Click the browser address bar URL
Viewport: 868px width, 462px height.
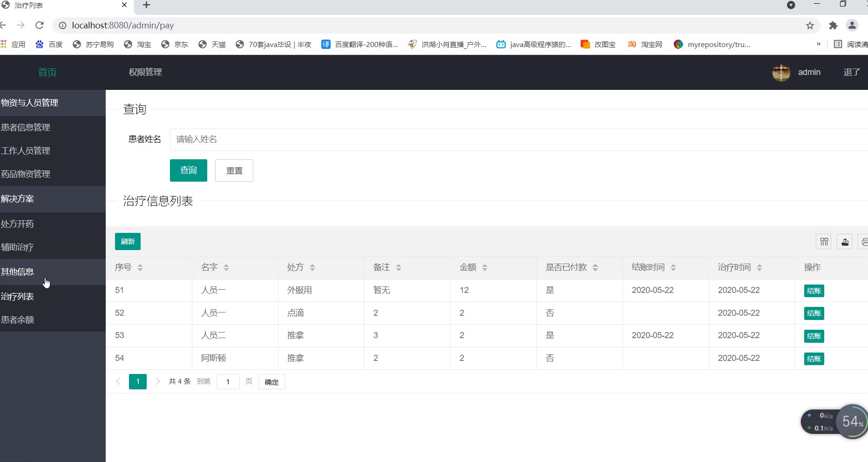point(123,26)
